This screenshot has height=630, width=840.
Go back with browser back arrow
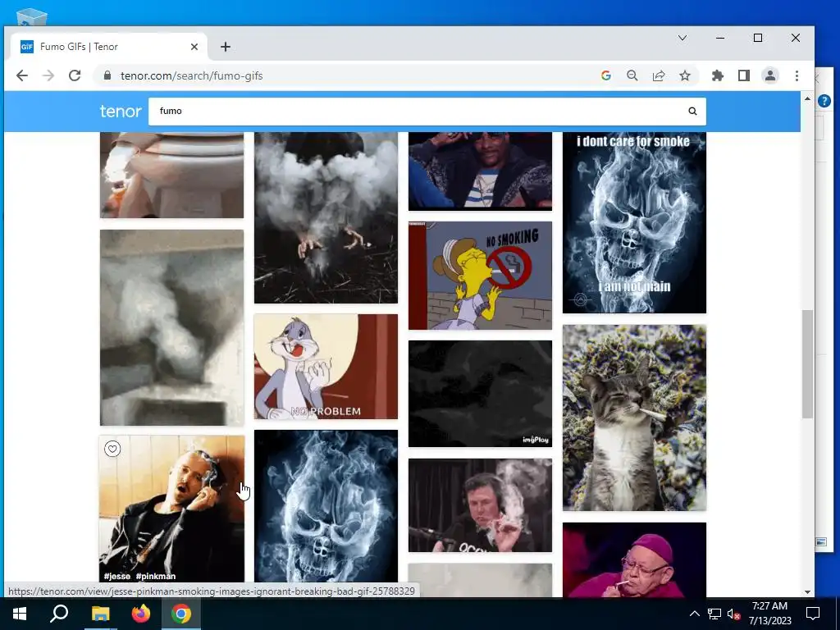pos(22,75)
